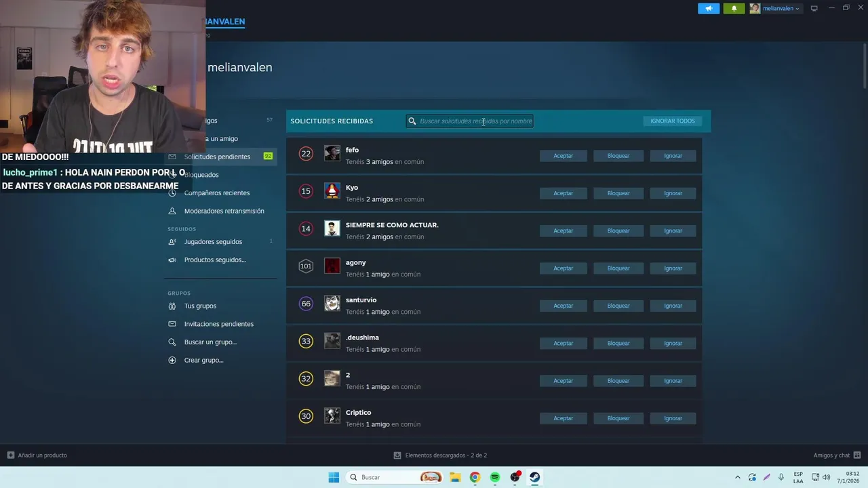Click the Steam taskbar icon
The height and width of the screenshot is (488, 868).
[535, 477]
